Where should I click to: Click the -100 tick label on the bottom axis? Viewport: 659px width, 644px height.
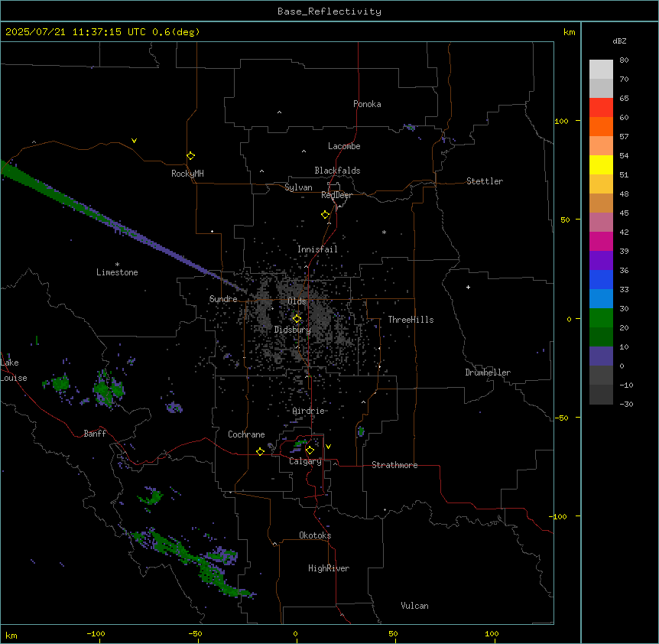96,633
